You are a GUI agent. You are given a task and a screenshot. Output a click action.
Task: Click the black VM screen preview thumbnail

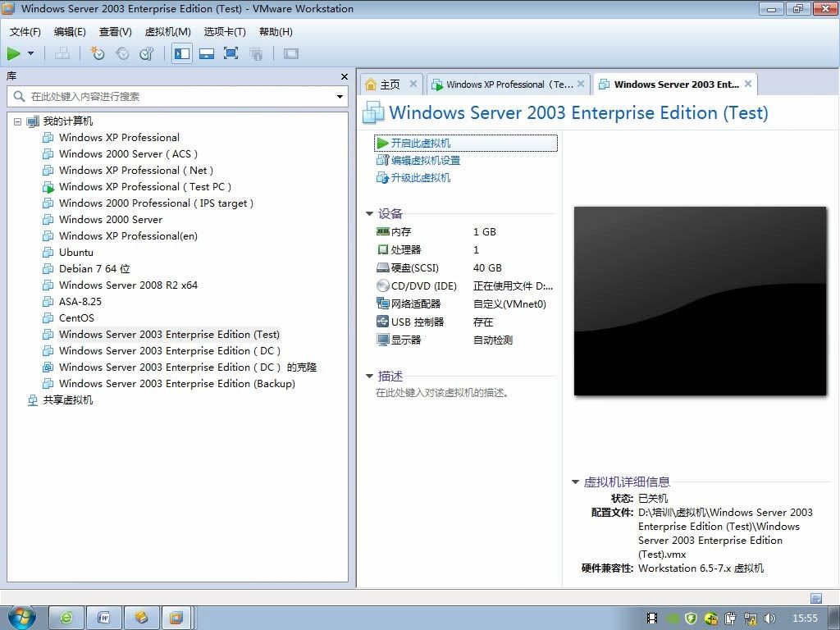pos(701,301)
